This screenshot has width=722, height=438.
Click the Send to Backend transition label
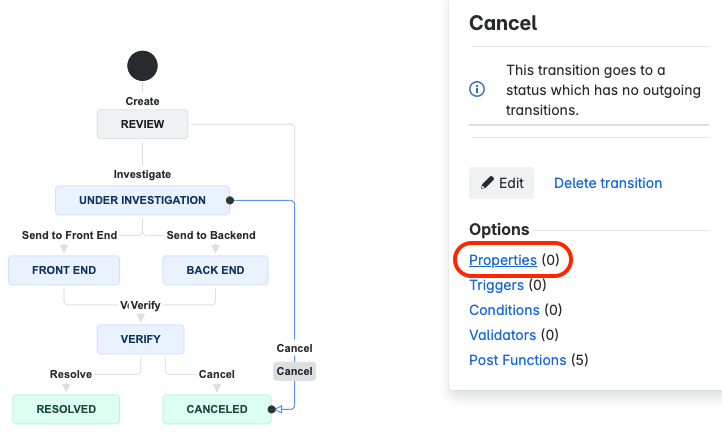point(211,235)
